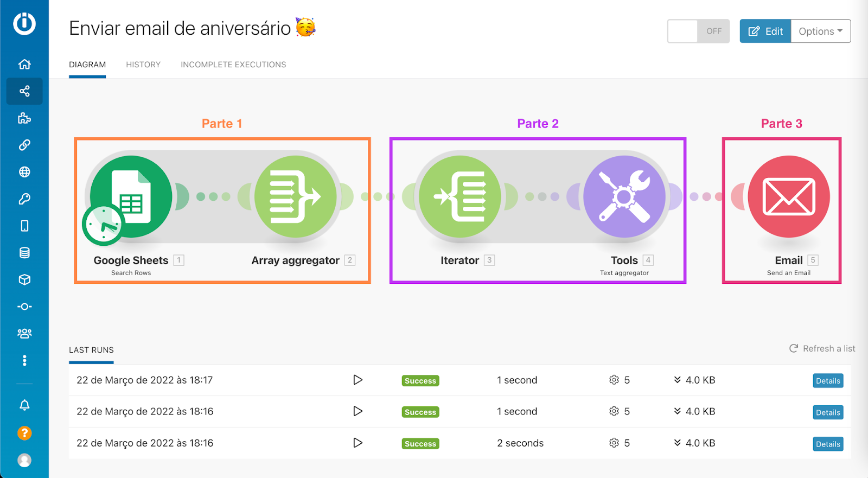Screen dimensions: 868x478
Task: Open the Scenarios share icon
Action: 24,91
